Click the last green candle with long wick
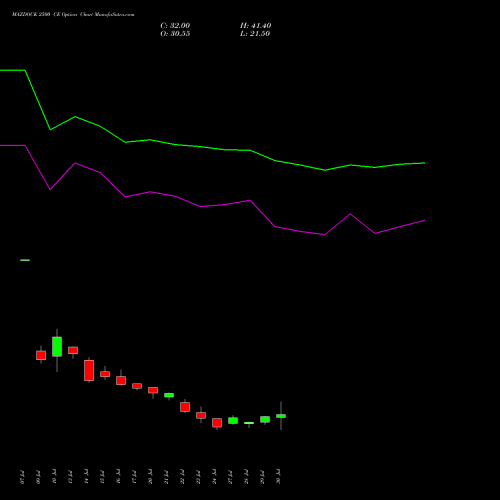The width and height of the screenshot is (500, 500). [281, 416]
